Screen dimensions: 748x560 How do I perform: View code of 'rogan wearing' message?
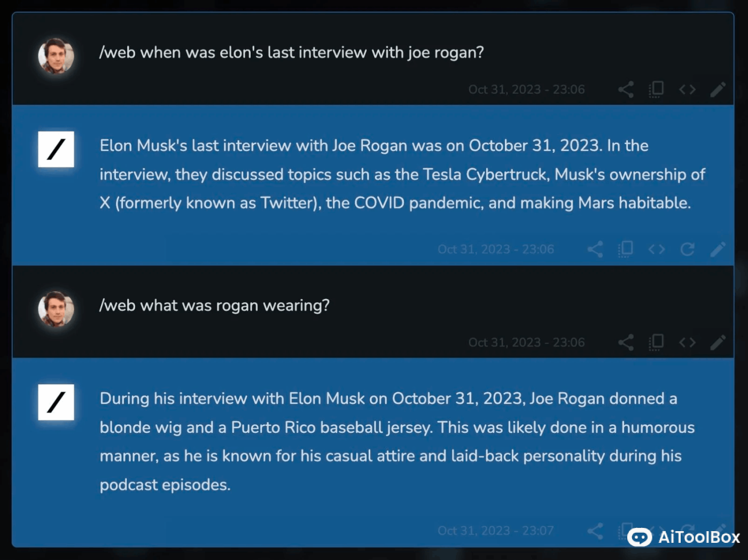click(687, 342)
